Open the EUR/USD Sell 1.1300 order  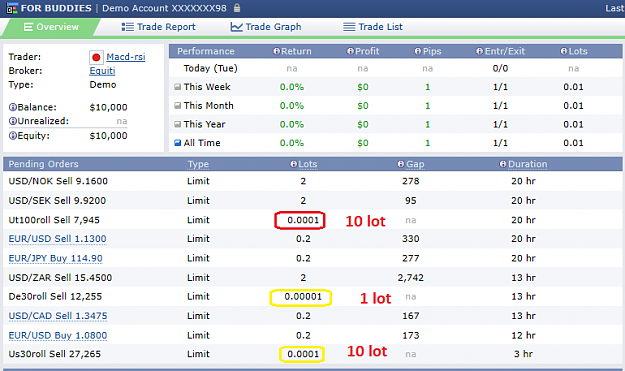click(x=57, y=239)
